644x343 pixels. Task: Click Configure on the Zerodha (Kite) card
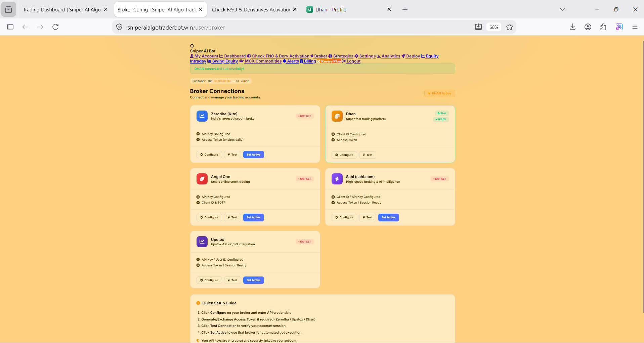(209, 155)
